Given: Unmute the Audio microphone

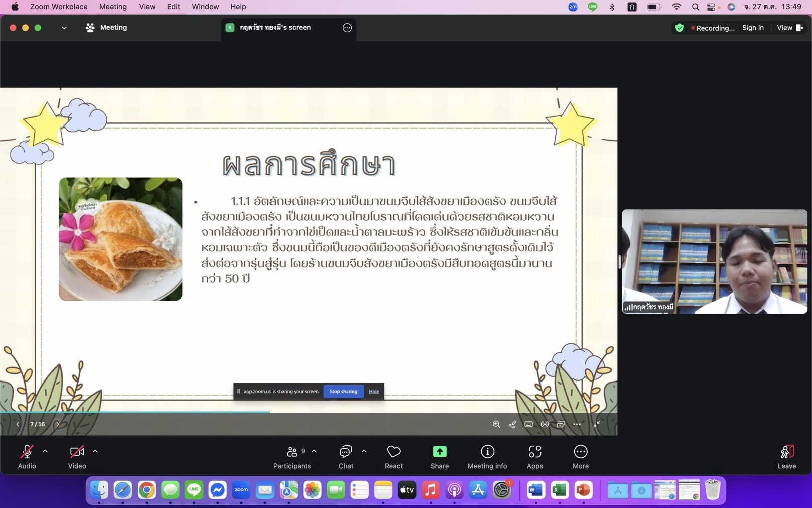Looking at the screenshot, I should pyautogui.click(x=27, y=452).
